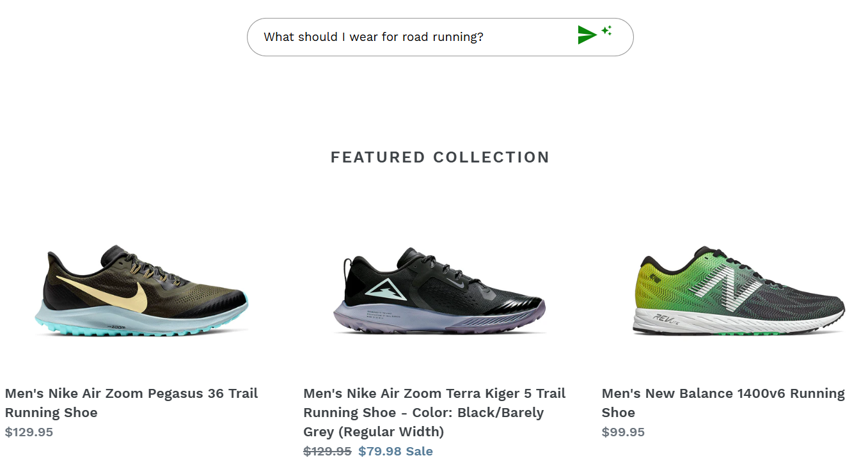
Task: Click in the road running question input field
Action: (x=409, y=37)
